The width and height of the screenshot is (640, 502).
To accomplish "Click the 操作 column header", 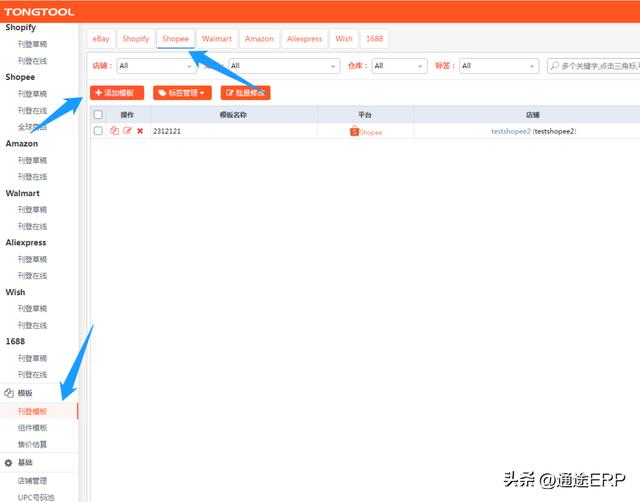I will [127, 115].
